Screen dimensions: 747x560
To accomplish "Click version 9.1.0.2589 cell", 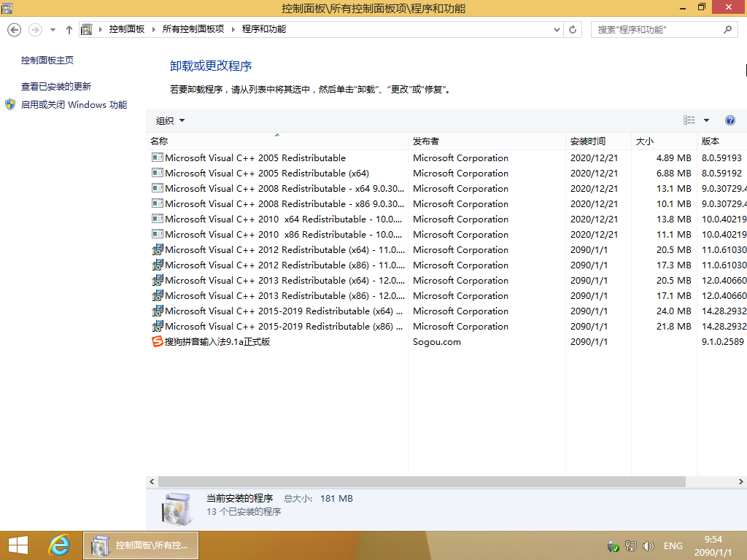I will [722, 342].
